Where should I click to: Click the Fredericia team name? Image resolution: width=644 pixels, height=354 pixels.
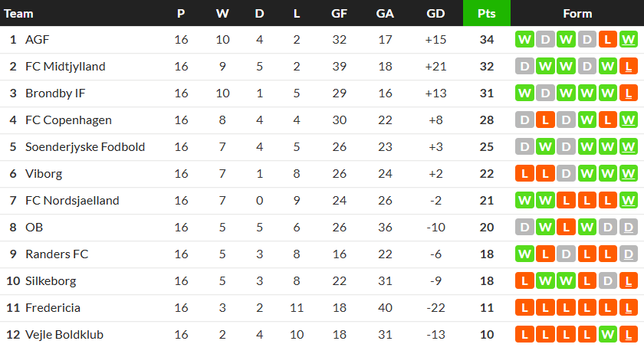click(x=53, y=308)
